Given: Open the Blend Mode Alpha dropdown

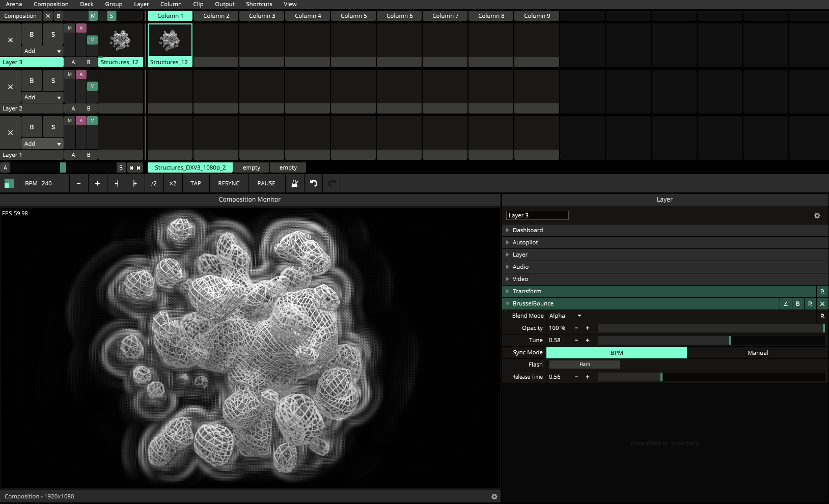Looking at the screenshot, I should point(565,316).
